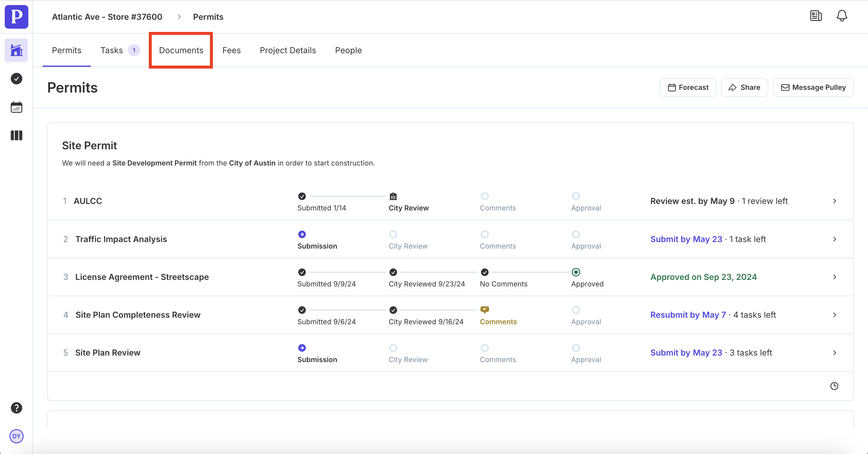Open the projects building sidebar icon
The width and height of the screenshot is (868, 454).
16,50
